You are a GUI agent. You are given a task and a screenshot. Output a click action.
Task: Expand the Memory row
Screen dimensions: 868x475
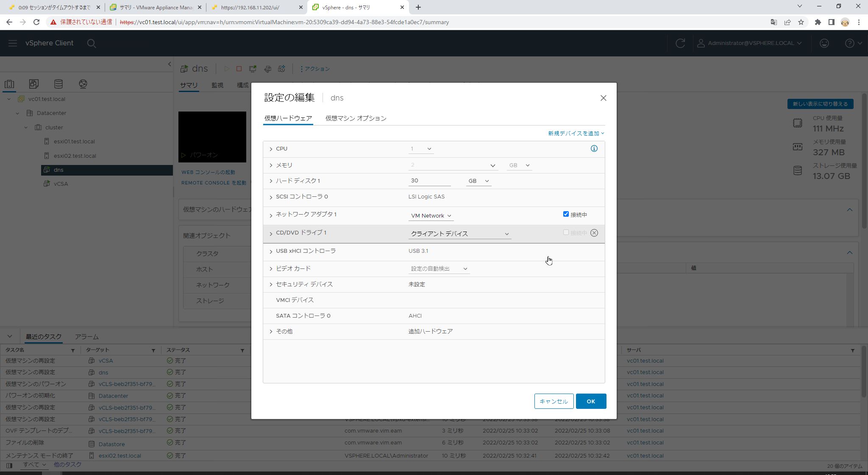click(x=271, y=165)
